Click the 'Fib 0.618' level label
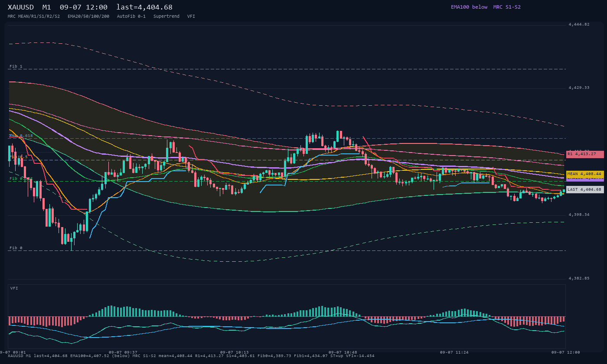This screenshot has height=364, width=607. 21,136
